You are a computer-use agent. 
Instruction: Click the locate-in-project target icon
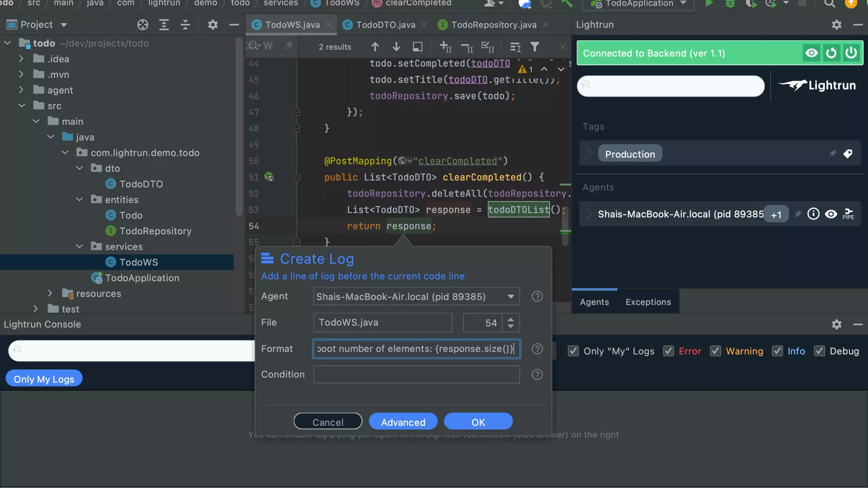[x=143, y=25]
